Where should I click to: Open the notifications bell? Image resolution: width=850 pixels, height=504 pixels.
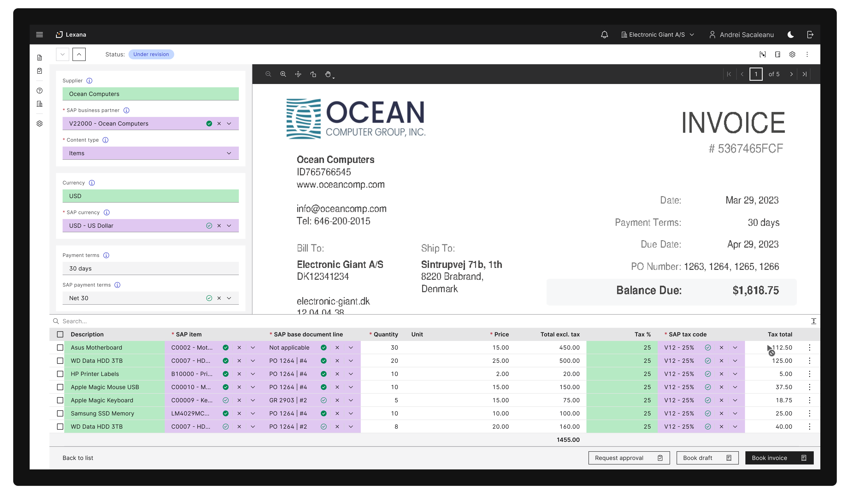coord(604,35)
